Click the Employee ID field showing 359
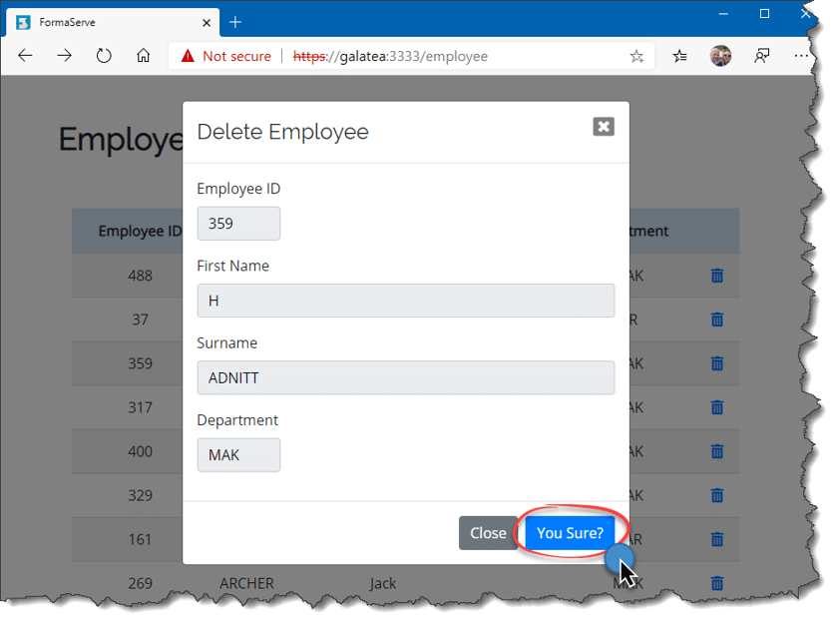This screenshot has width=840, height=629. tap(238, 224)
